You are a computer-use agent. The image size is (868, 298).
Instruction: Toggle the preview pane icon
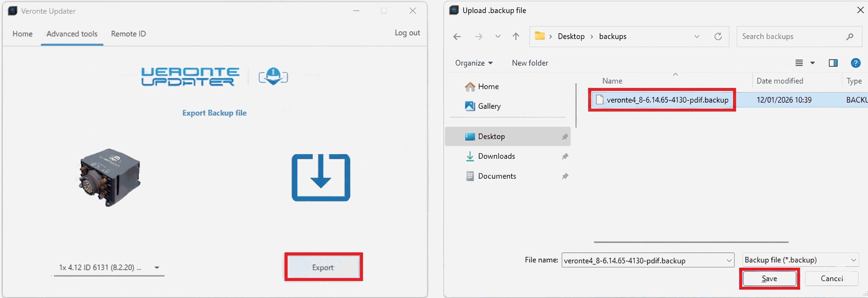click(833, 63)
